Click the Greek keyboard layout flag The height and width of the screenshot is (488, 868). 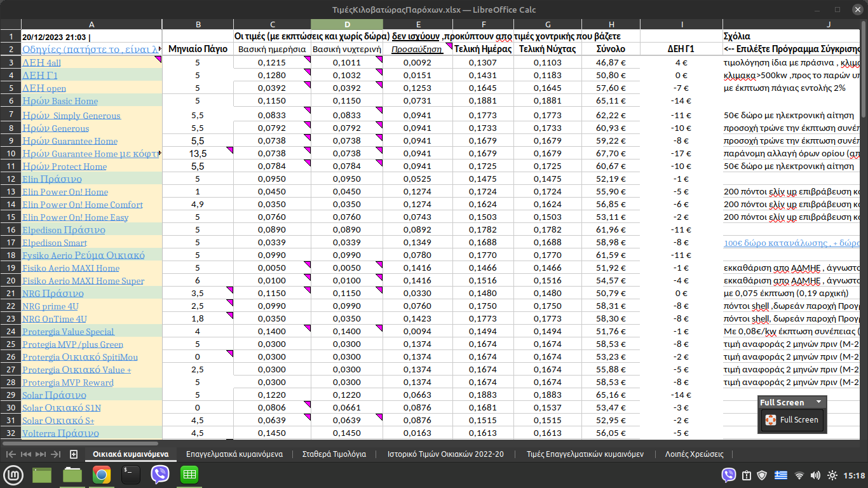(781, 475)
